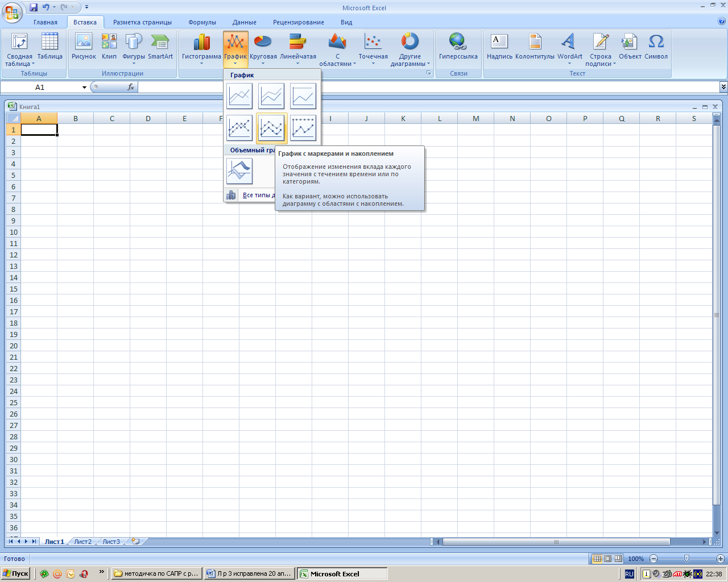
Task: Choose the basic line chart type
Action: point(239,96)
